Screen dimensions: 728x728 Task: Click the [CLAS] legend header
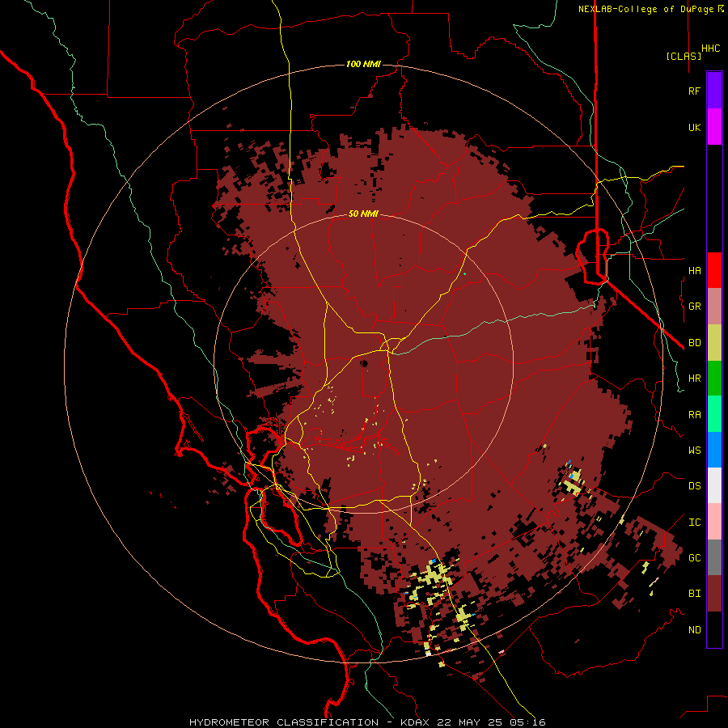coord(684,56)
